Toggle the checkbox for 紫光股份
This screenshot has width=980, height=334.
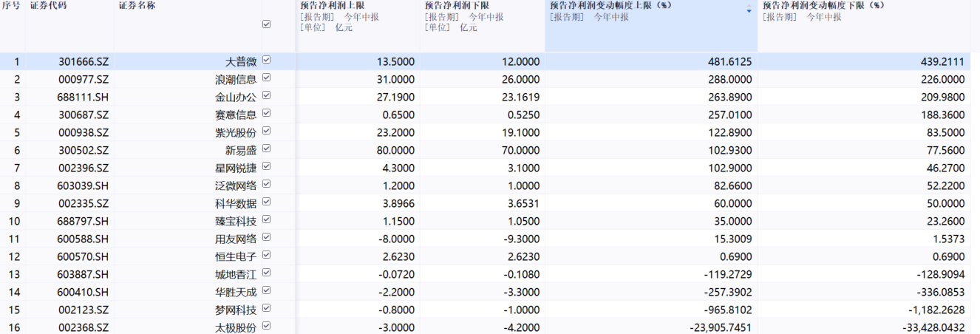coord(266,131)
